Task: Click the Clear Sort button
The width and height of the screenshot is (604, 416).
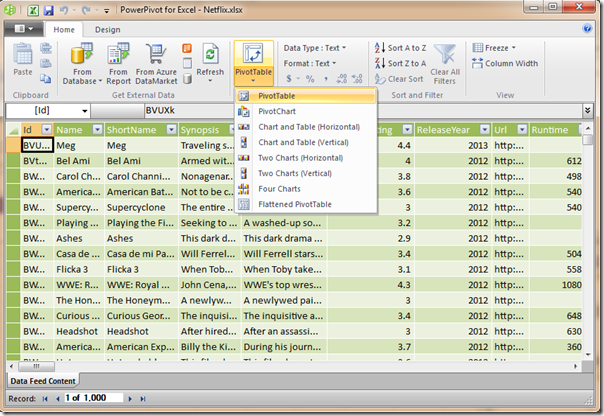Action: pyautogui.click(x=399, y=78)
